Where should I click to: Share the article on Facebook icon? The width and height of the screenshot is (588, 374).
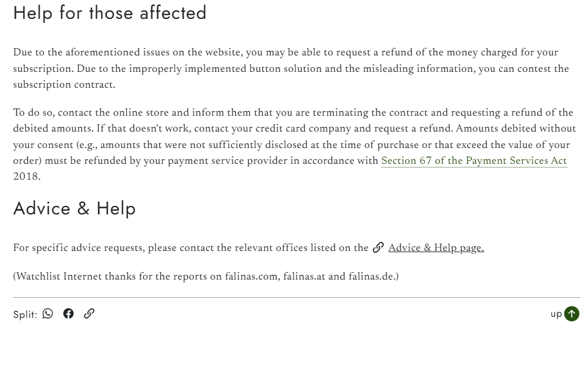click(x=68, y=314)
